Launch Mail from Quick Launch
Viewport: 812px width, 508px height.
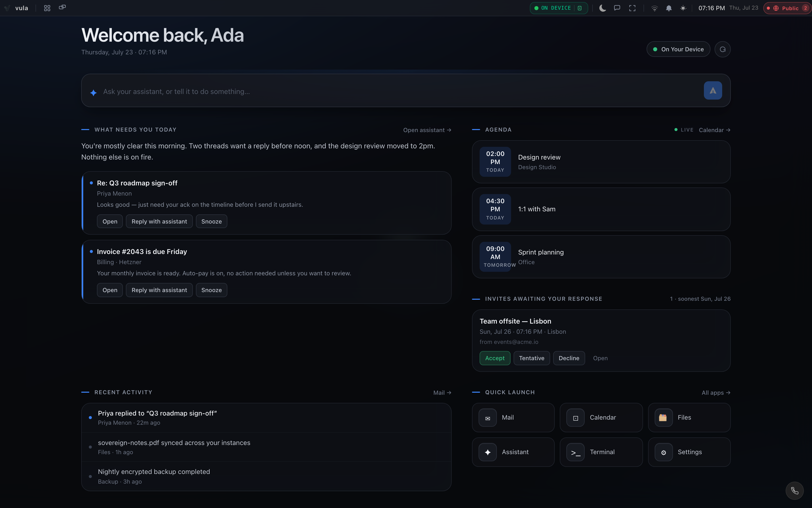click(513, 418)
